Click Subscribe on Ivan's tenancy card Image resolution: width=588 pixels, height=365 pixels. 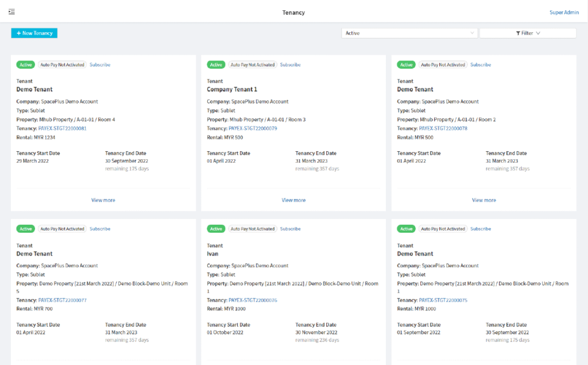click(x=290, y=229)
